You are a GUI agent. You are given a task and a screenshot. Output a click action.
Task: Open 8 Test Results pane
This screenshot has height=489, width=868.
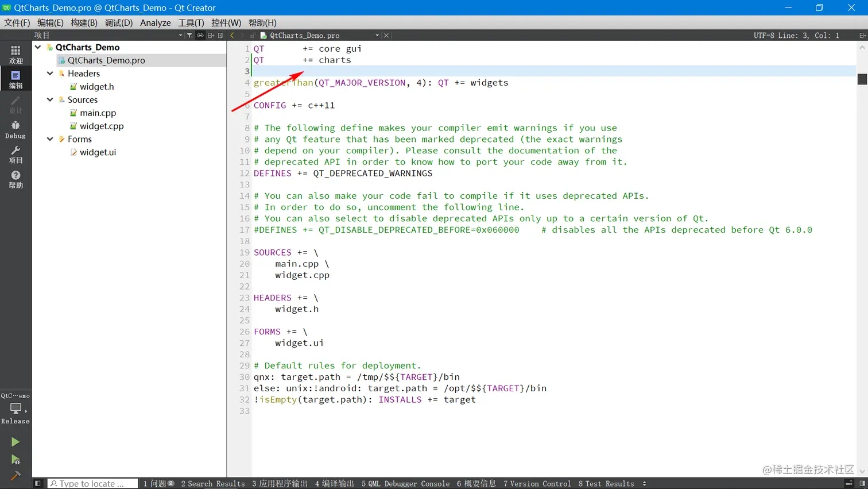[x=606, y=483]
